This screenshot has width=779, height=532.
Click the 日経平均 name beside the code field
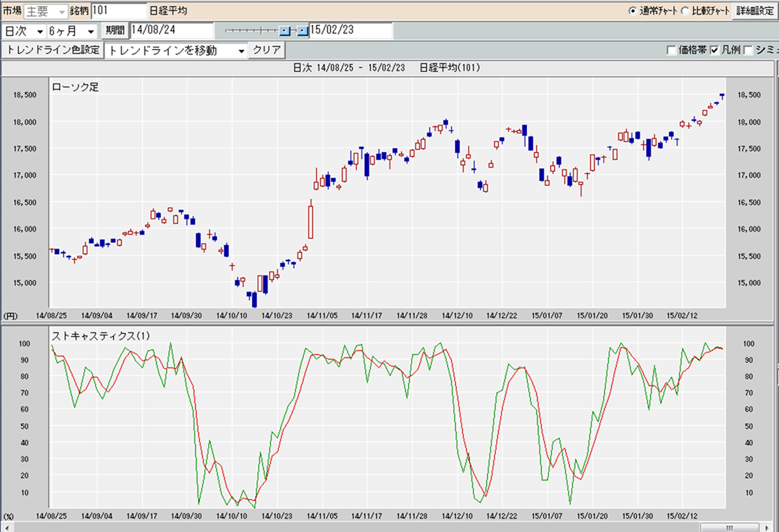point(169,11)
